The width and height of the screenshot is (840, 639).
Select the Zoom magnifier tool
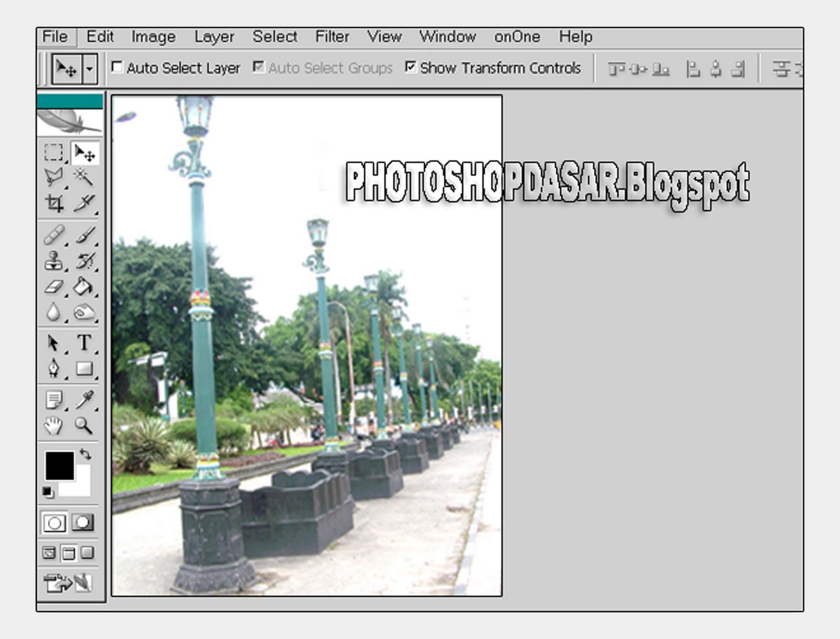(x=84, y=425)
